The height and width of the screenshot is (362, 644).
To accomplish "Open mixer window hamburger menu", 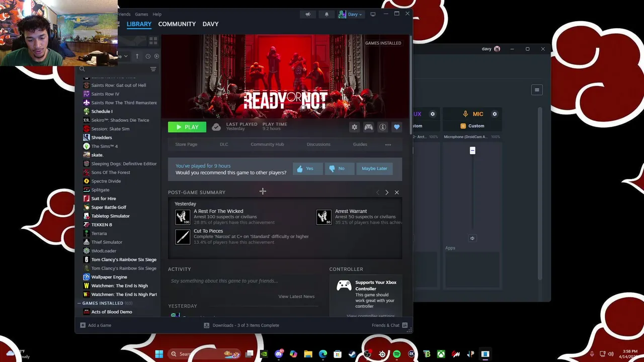I will tap(537, 90).
